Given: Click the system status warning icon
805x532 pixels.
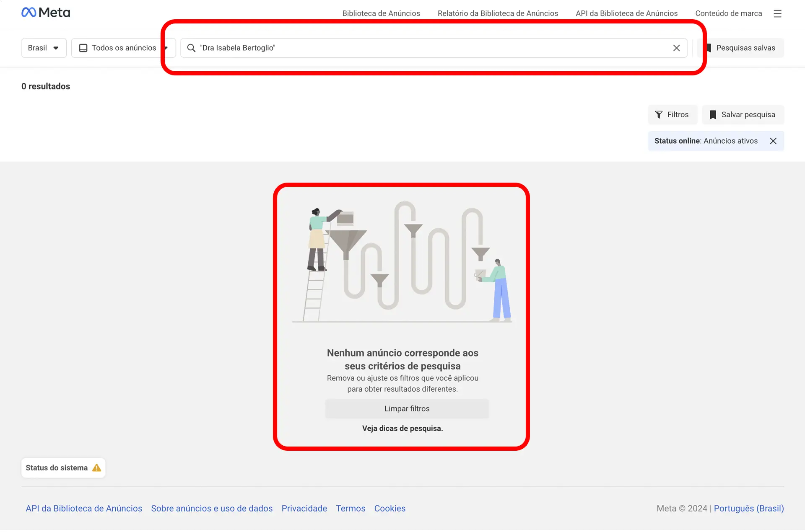Looking at the screenshot, I should pos(96,467).
